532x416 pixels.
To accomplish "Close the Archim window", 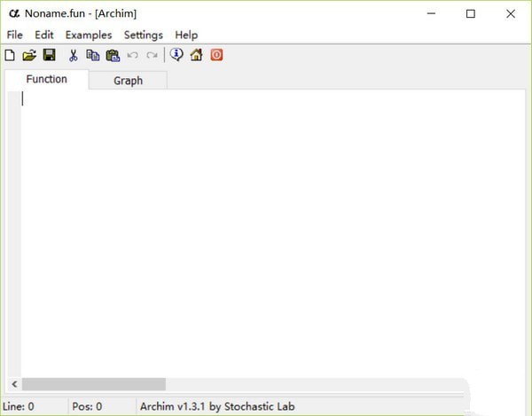I will (x=511, y=13).
